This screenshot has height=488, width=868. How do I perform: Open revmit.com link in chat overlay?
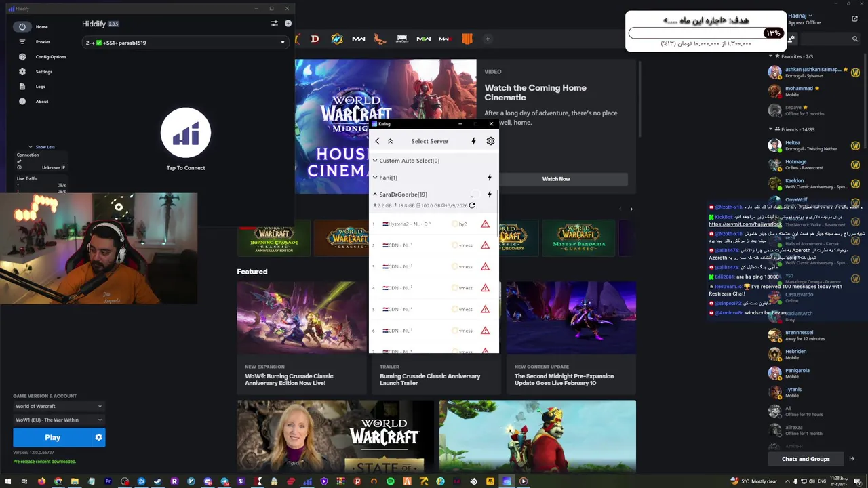(745, 224)
